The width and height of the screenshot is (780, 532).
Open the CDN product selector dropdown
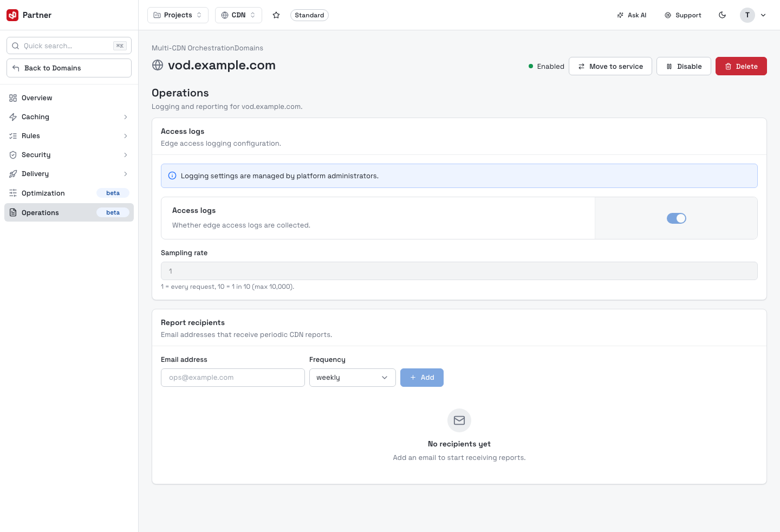(x=238, y=15)
